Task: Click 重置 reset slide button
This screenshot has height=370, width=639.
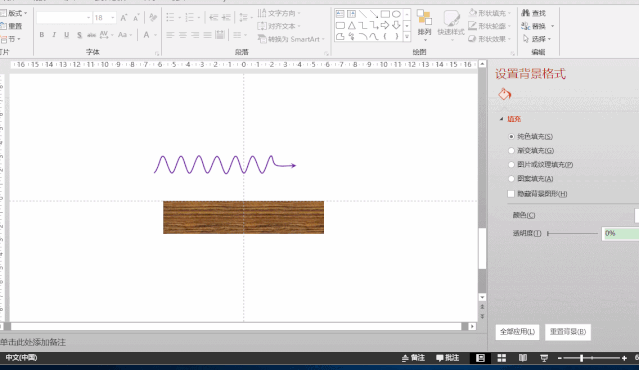Action: (x=11, y=26)
